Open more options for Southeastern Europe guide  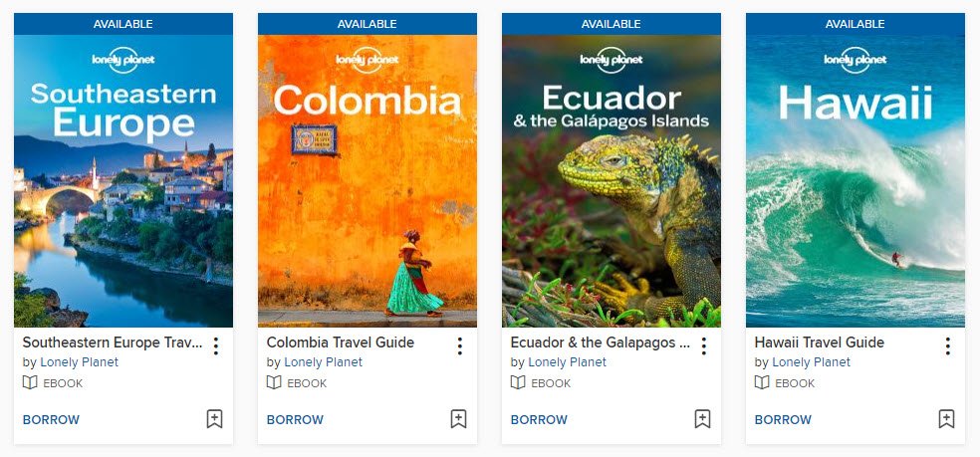pyautogui.click(x=216, y=345)
